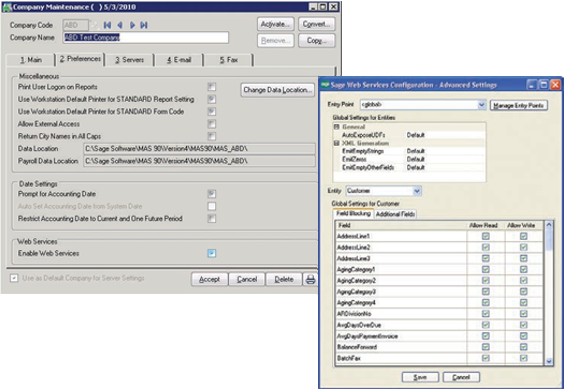Viewport: 565px width, 390px height.
Task: Click Cancel in Company Maintenance window
Action: (x=247, y=279)
